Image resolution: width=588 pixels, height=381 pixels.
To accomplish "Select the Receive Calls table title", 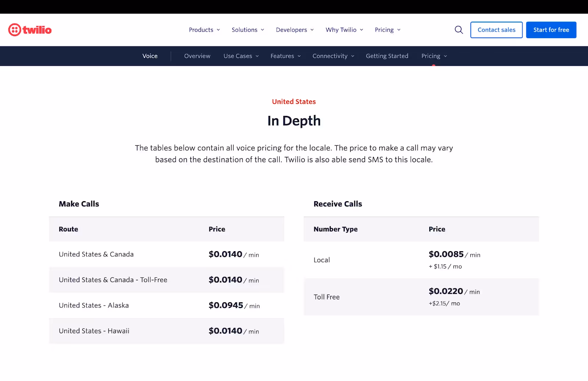I will (x=338, y=204).
